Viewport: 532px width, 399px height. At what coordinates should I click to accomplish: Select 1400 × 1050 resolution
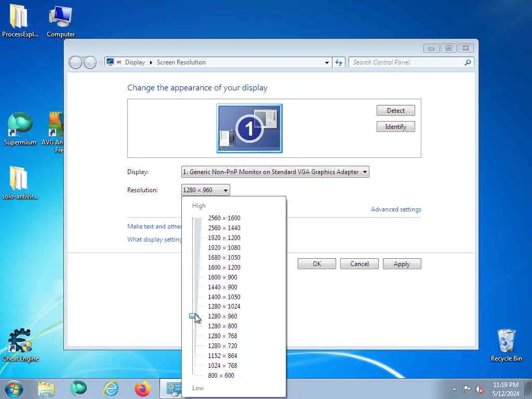pyautogui.click(x=224, y=297)
